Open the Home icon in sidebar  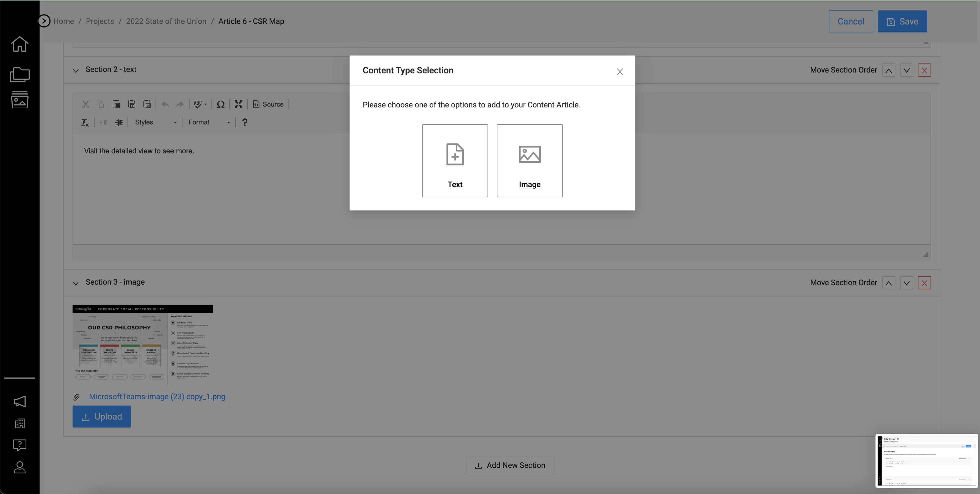point(20,44)
